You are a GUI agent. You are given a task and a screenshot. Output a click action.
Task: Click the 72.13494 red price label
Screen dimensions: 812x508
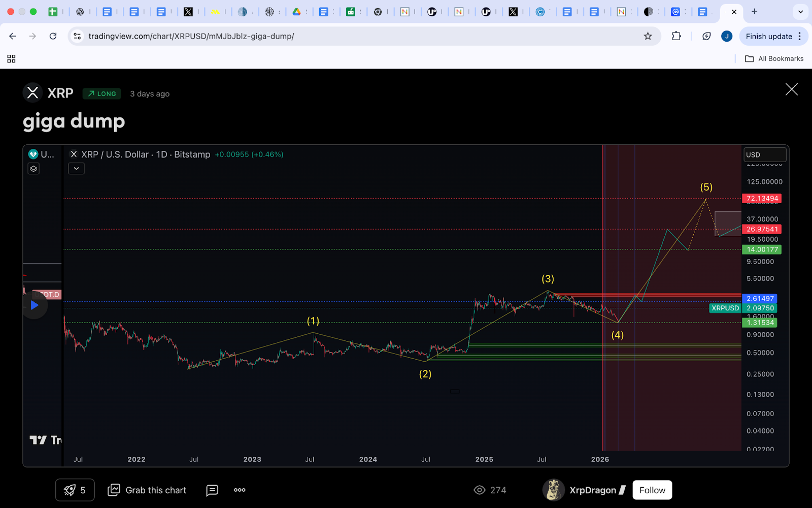point(762,199)
